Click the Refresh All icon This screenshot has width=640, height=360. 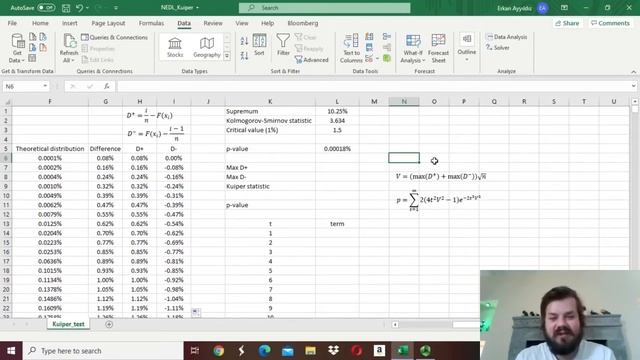[69, 48]
